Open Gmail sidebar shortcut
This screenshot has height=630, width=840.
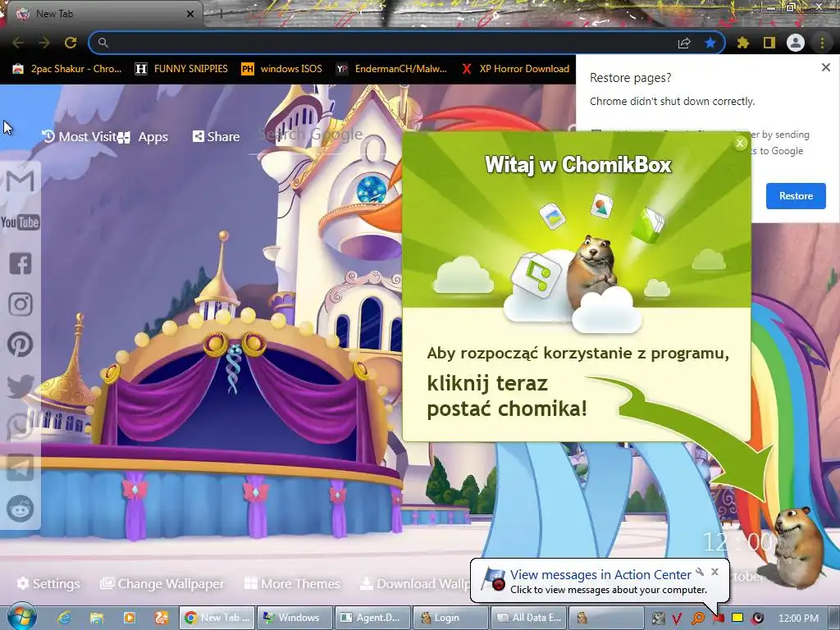[21, 181]
